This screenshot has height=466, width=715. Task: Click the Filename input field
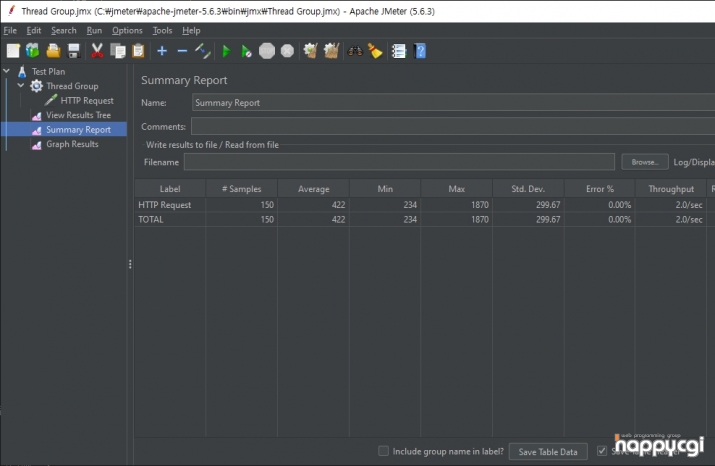pyautogui.click(x=399, y=162)
